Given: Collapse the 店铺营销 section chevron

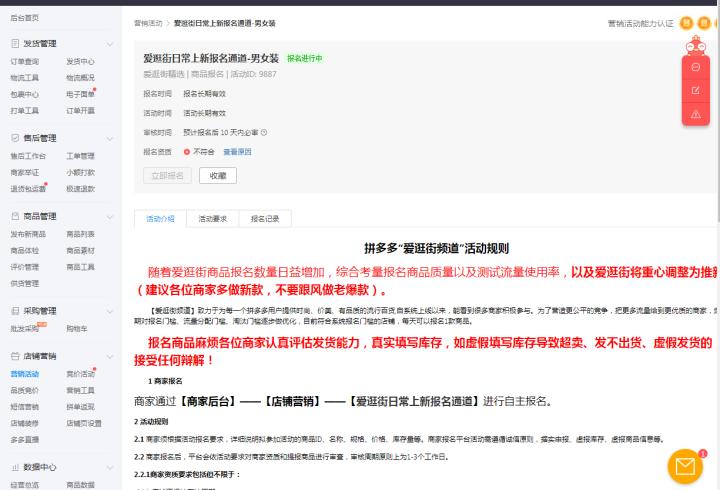Looking at the screenshot, I should pos(110,356).
